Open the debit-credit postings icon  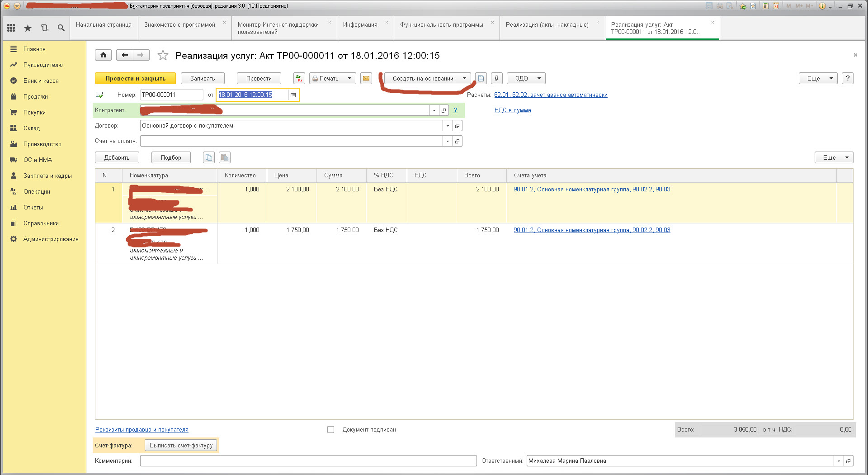(x=299, y=78)
